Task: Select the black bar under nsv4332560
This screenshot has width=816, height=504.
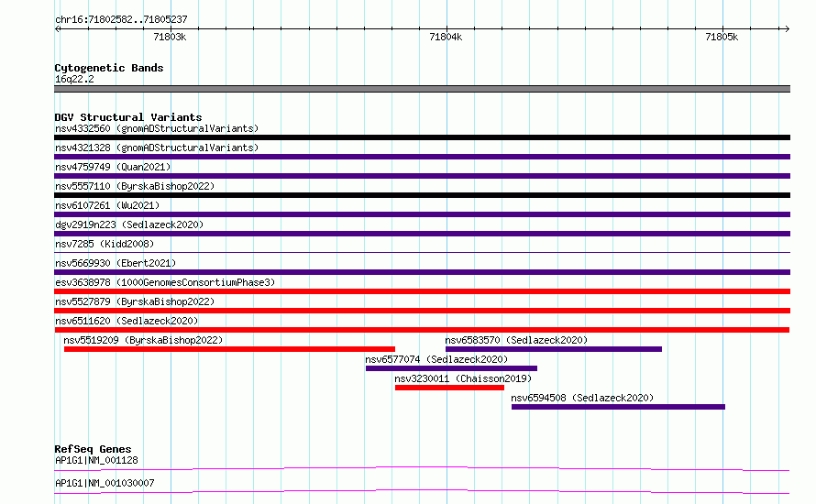Action: pyautogui.click(x=422, y=137)
